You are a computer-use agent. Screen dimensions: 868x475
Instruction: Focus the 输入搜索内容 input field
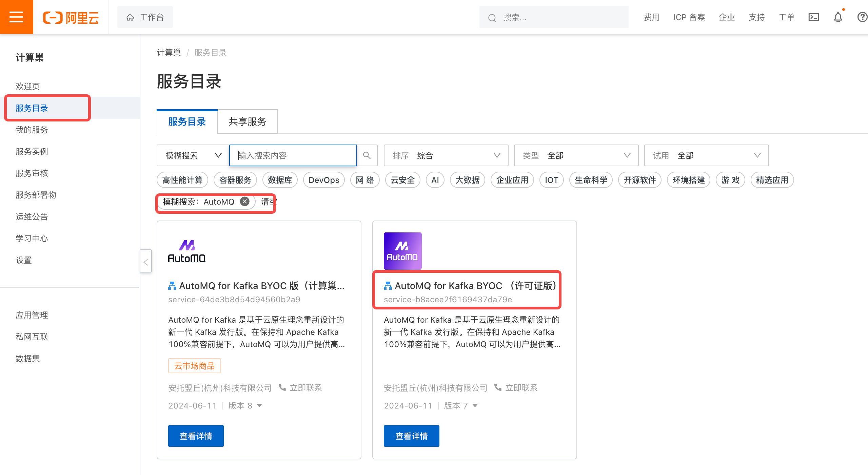pyautogui.click(x=293, y=155)
